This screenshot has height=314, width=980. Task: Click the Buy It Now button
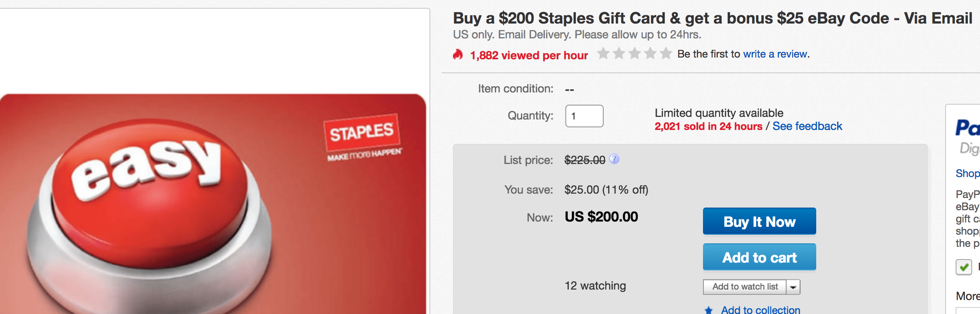(759, 221)
